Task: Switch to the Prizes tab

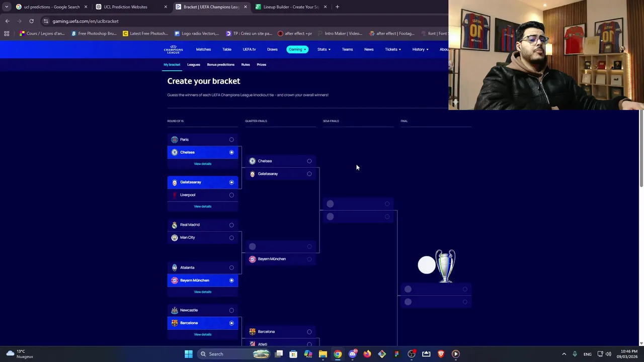Action: coord(261,64)
